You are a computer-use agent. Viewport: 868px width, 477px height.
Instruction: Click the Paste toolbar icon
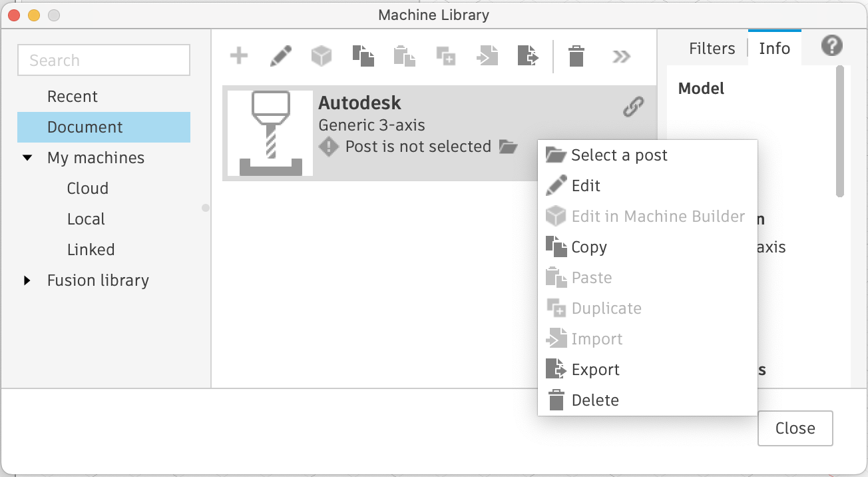[x=405, y=56]
